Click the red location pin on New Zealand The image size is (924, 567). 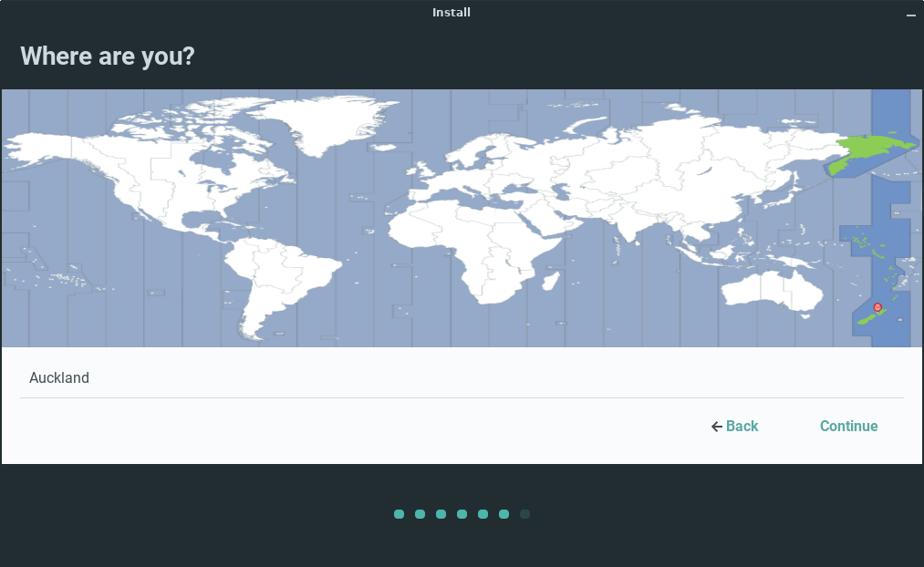(877, 307)
